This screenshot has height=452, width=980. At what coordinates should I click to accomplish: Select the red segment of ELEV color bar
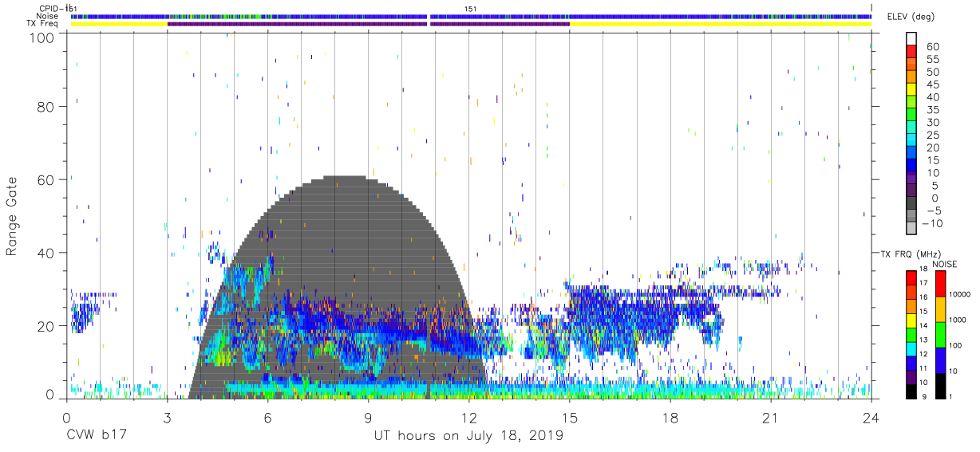(911, 51)
